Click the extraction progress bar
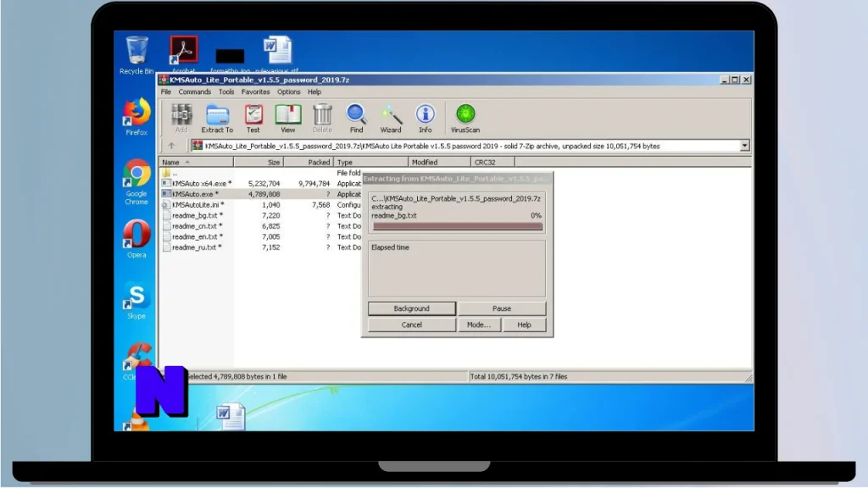868x488 pixels. 457,226
